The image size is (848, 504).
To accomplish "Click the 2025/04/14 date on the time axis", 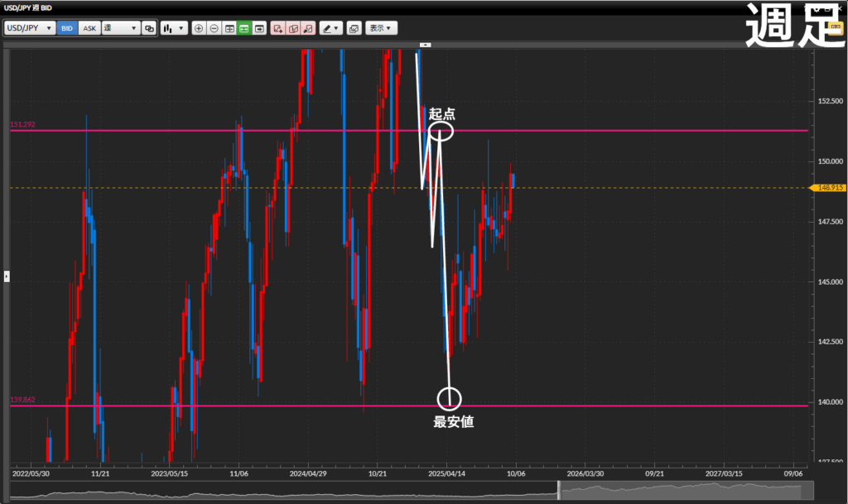I will pyautogui.click(x=446, y=473).
